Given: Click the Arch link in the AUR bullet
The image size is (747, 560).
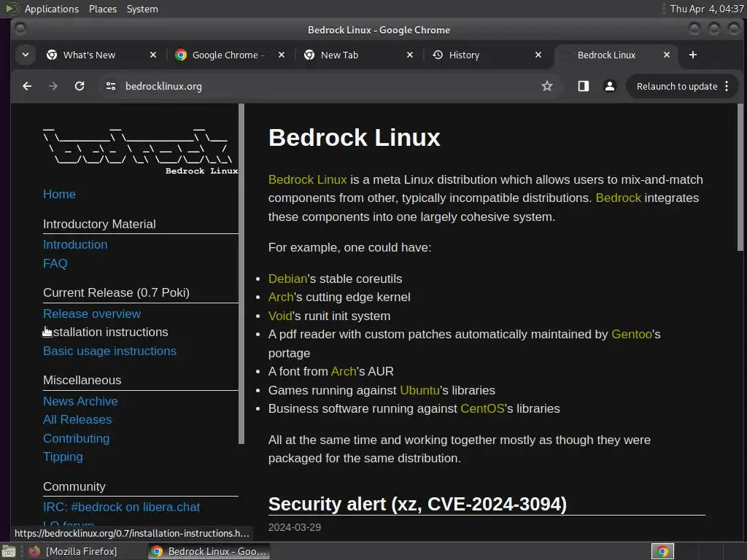Looking at the screenshot, I should pos(344,371).
